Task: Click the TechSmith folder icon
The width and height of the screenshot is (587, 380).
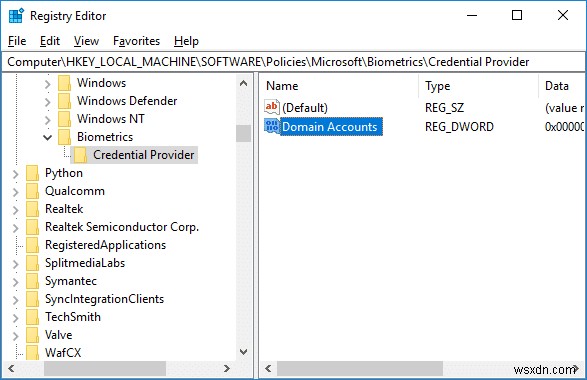Action: pyautogui.click(x=33, y=317)
